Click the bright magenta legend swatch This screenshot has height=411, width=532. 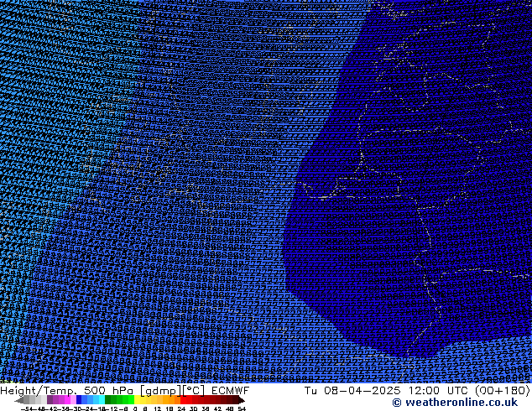click(x=67, y=399)
